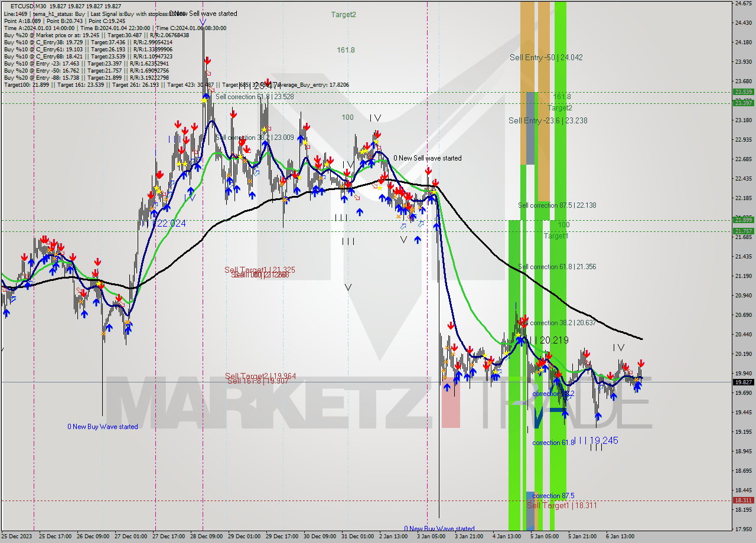The height and width of the screenshot is (543, 756).
Task: Click the 17.950 price axis value
Action: [743, 529]
